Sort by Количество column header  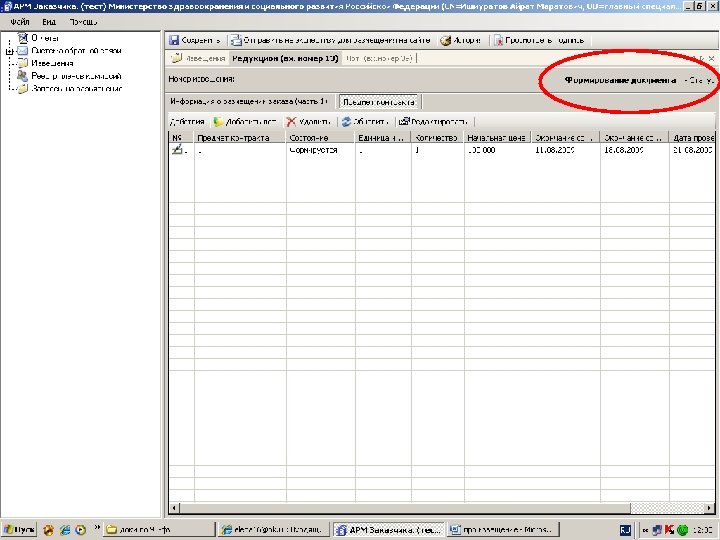click(x=438, y=137)
